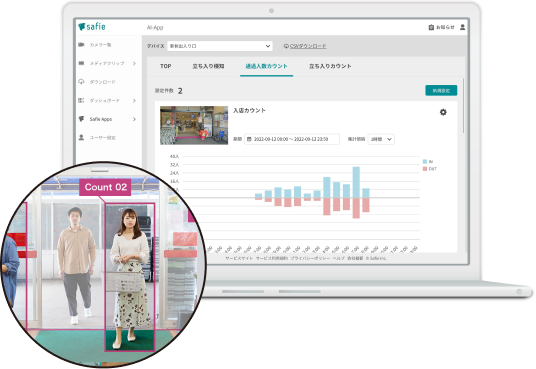
Task: Expand the Safie Apps submenu chevron
Action: point(134,119)
